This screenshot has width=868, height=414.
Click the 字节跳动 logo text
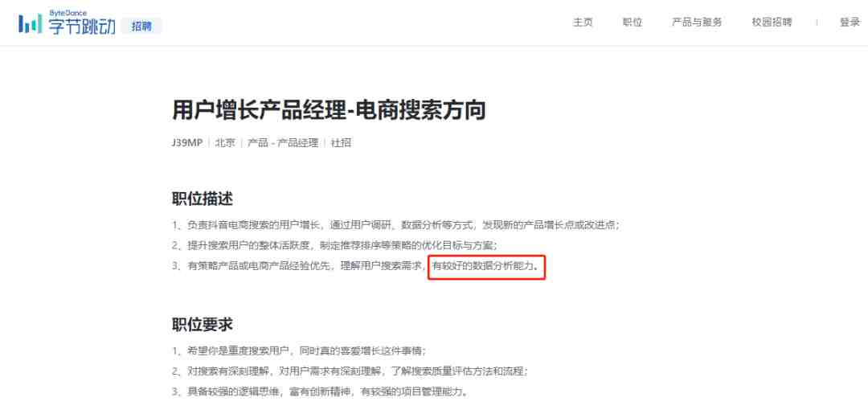tap(82, 26)
